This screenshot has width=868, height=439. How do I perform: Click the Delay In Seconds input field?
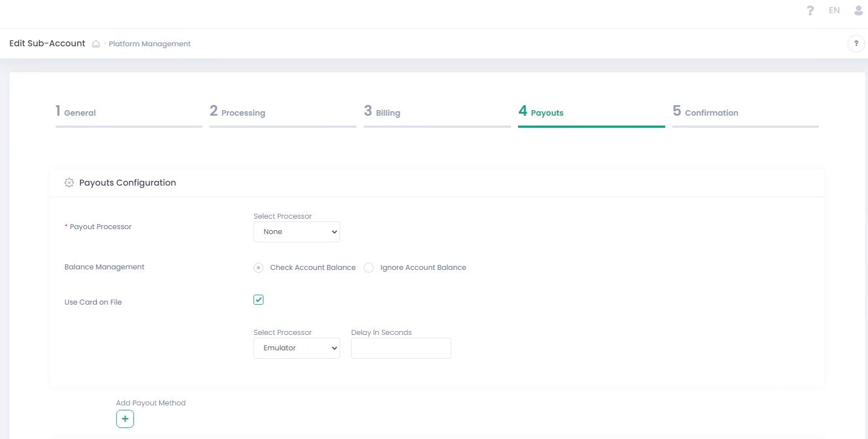point(401,348)
